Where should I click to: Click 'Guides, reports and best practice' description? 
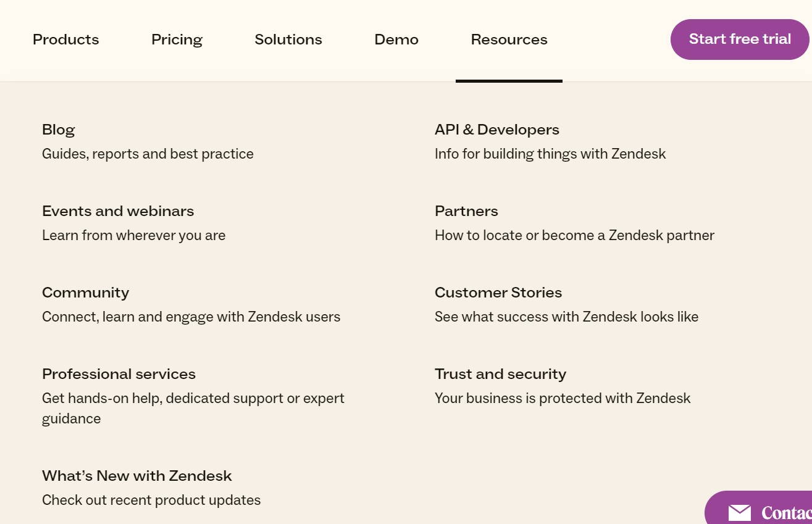148,154
